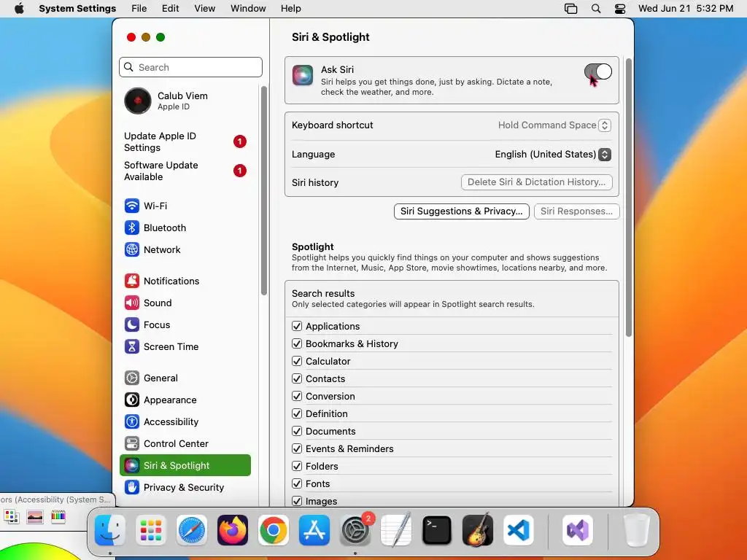Select the Bluetooth icon in sidebar
The image size is (747, 560).
coord(132,227)
